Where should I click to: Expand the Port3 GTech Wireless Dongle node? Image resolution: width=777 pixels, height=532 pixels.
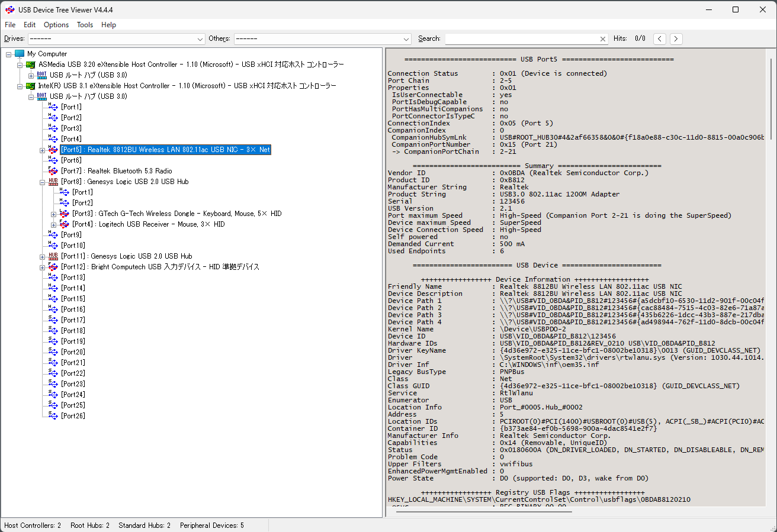54,214
